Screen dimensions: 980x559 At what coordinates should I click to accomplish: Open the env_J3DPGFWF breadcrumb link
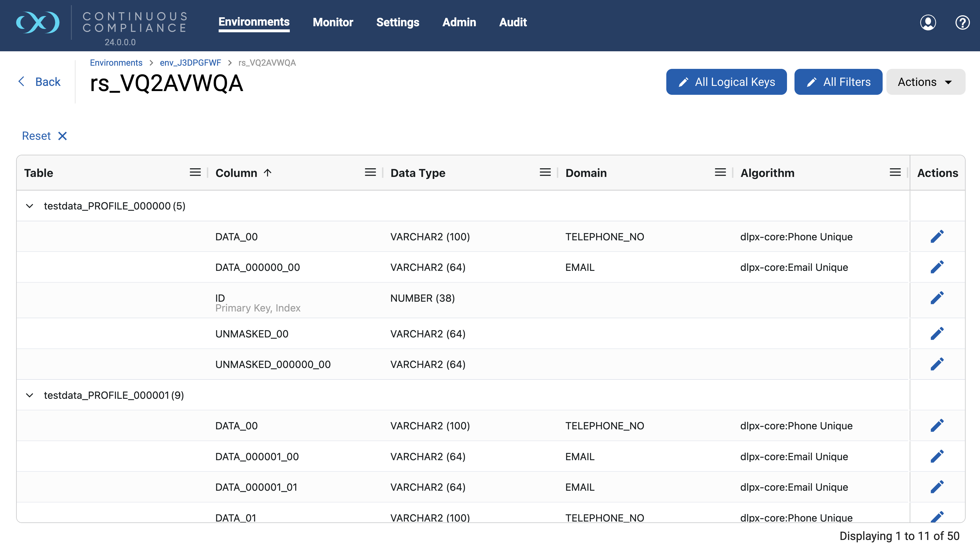pyautogui.click(x=190, y=63)
